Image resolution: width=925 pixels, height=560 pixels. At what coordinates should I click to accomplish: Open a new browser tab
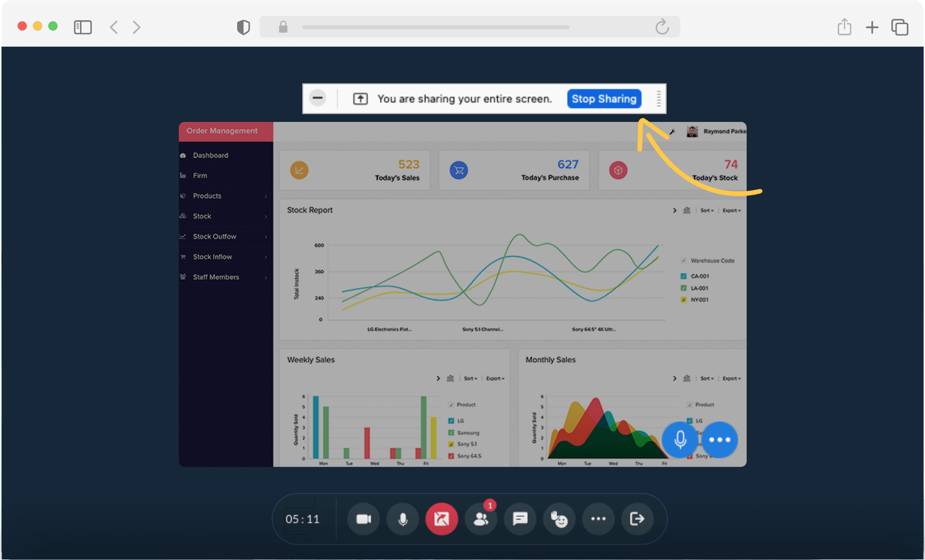(x=872, y=27)
